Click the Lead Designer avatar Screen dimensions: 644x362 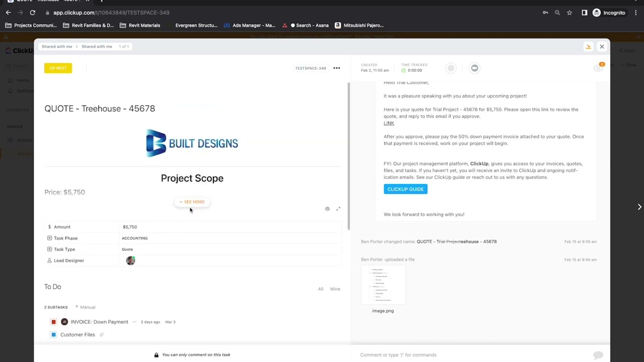pos(130,260)
